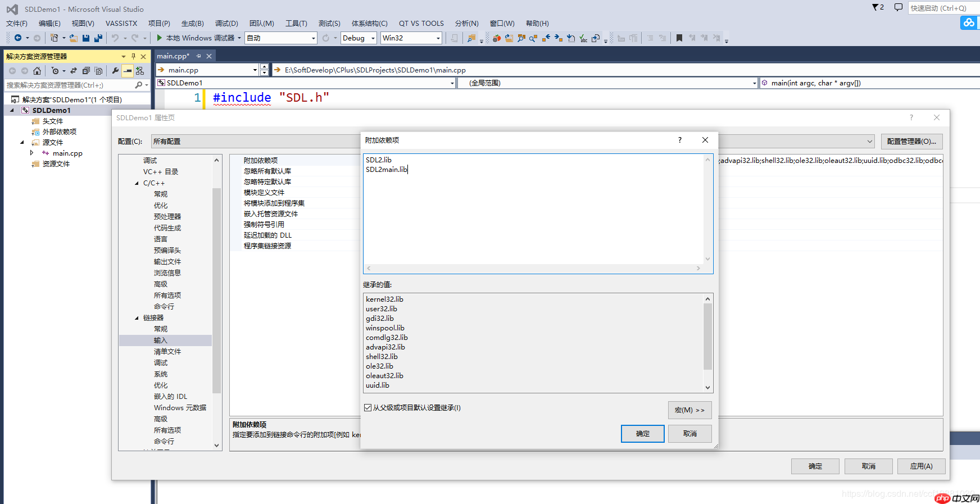Click 取消 in the 附加依赖项 dialog

tap(690, 434)
